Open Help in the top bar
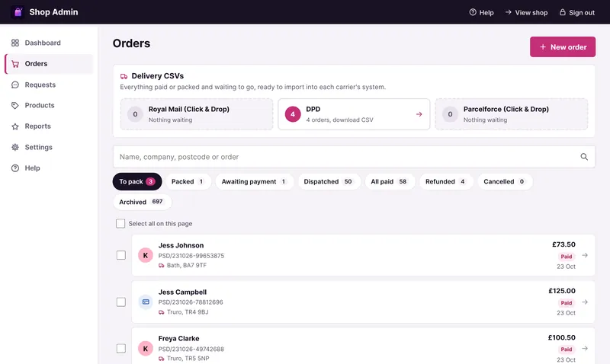This screenshot has height=364, width=610. [481, 12]
